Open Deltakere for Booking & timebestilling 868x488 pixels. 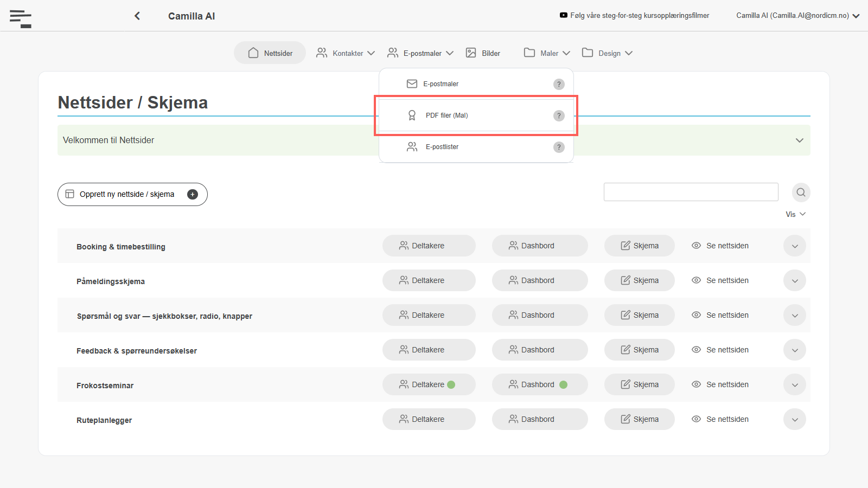429,246
